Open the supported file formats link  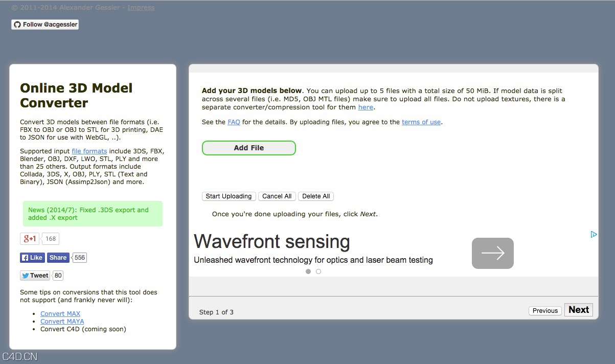point(89,151)
